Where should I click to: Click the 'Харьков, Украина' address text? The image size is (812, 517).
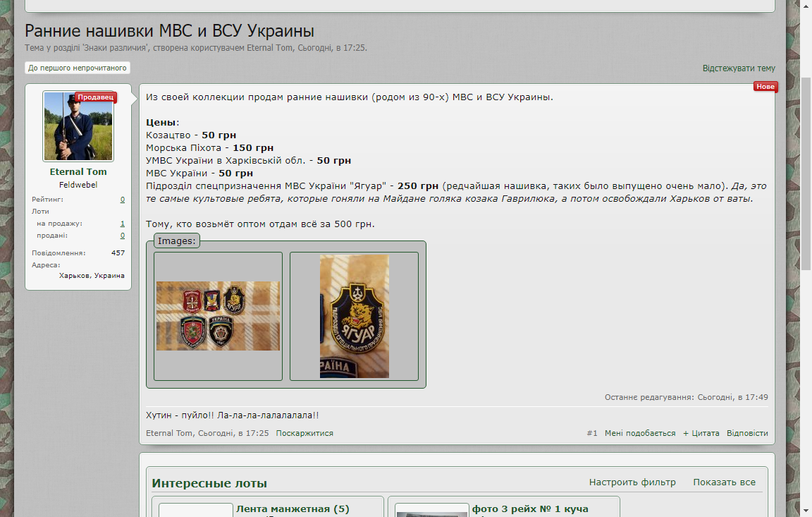[92, 276]
